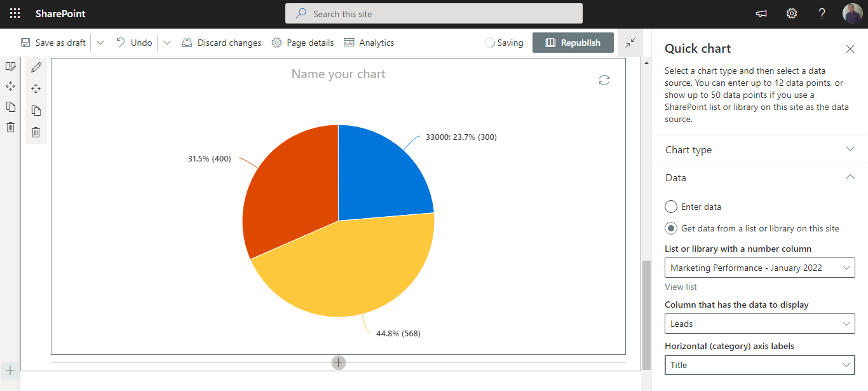The image size is (868, 391).
Task: Open the Help question mark icon
Action: click(822, 13)
